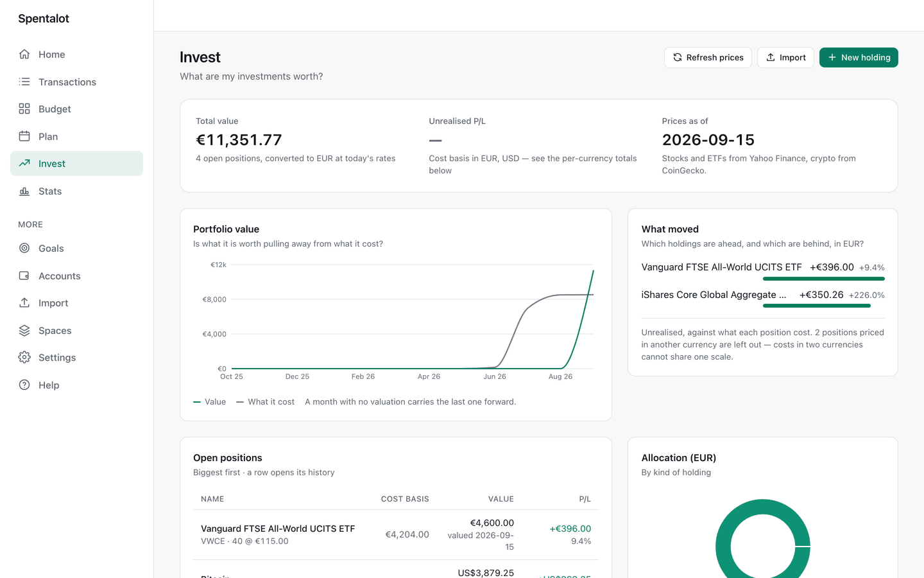Click the P/L column header
The image size is (924, 578).
(585, 499)
